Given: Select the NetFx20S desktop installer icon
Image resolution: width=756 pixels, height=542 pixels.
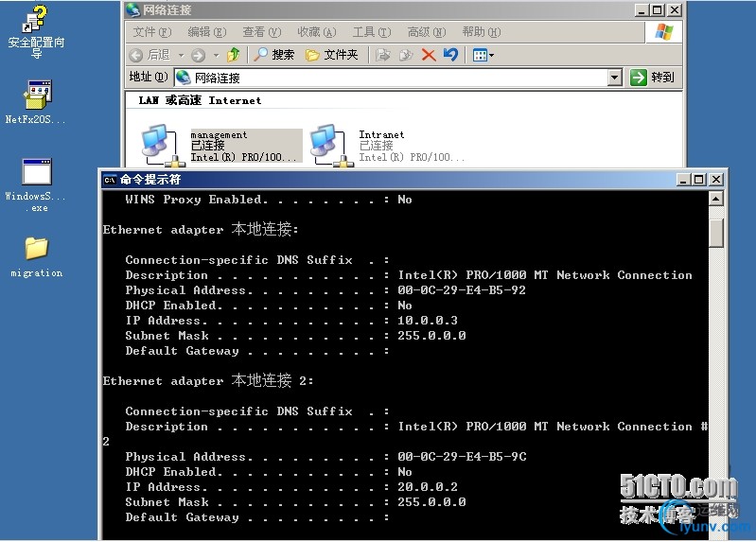Looking at the screenshot, I should (x=36, y=102).
